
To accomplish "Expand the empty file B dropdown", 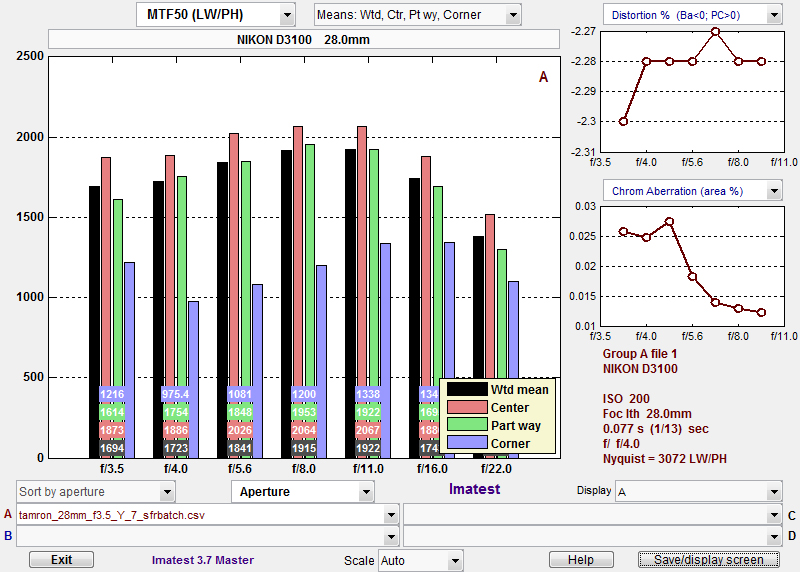I will coord(207,537).
